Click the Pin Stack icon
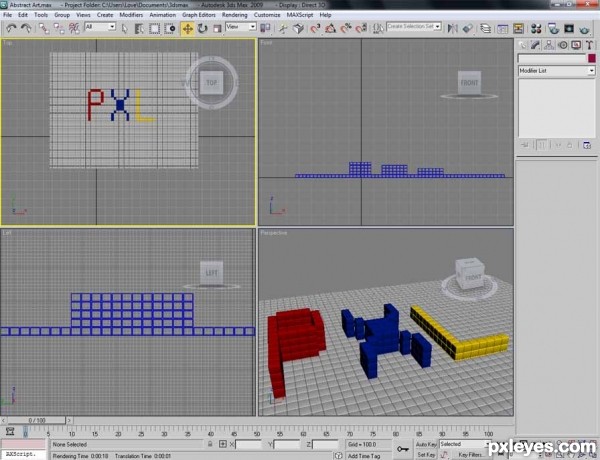This screenshot has height=460, width=600. click(525, 145)
